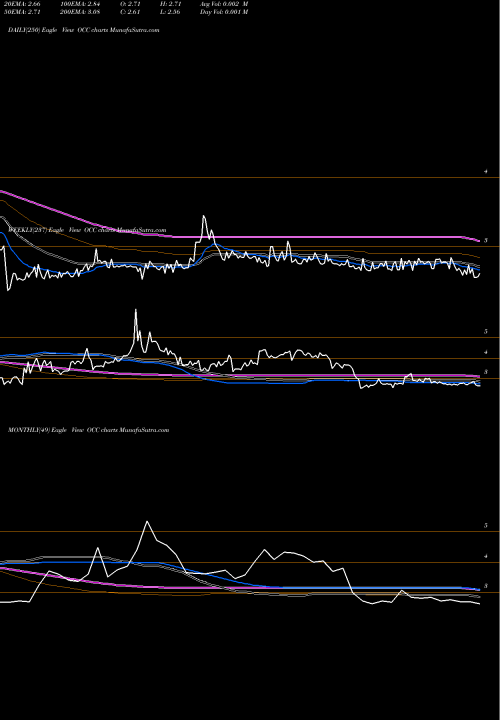Screen dimensions: 500x720
Task: Select the Avg Vol: 0.002 M text
Action: [224, 4]
